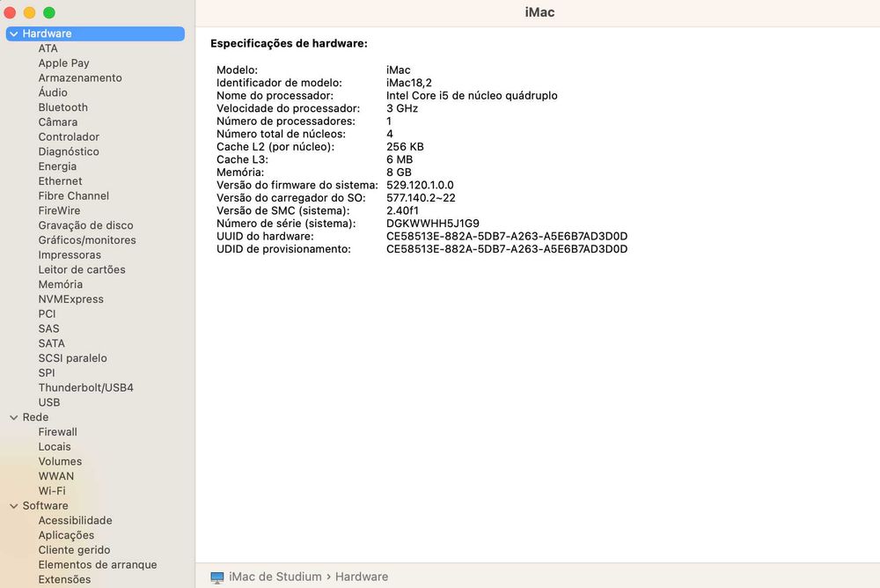Select Impressoras in the sidebar
The width and height of the screenshot is (880, 588).
click(x=70, y=255)
